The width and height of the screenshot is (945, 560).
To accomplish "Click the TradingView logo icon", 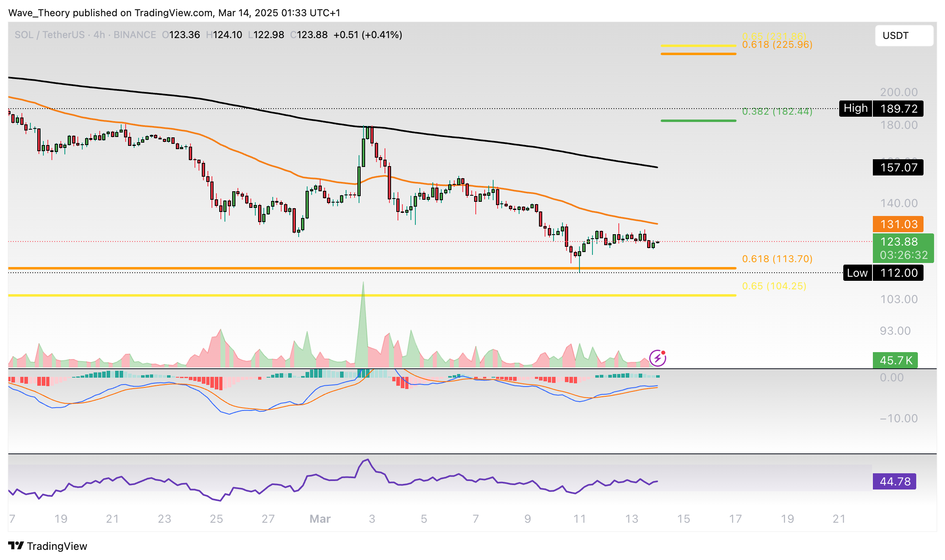I will click(16, 546).
